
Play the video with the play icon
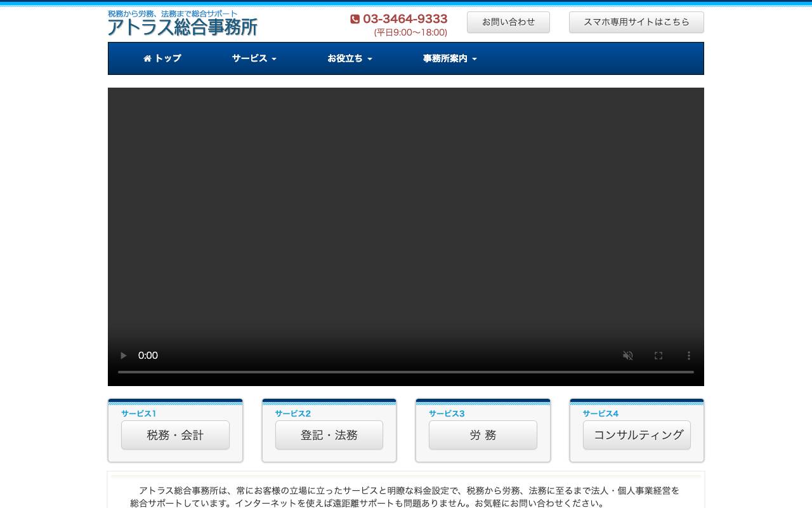pos(124,356)
